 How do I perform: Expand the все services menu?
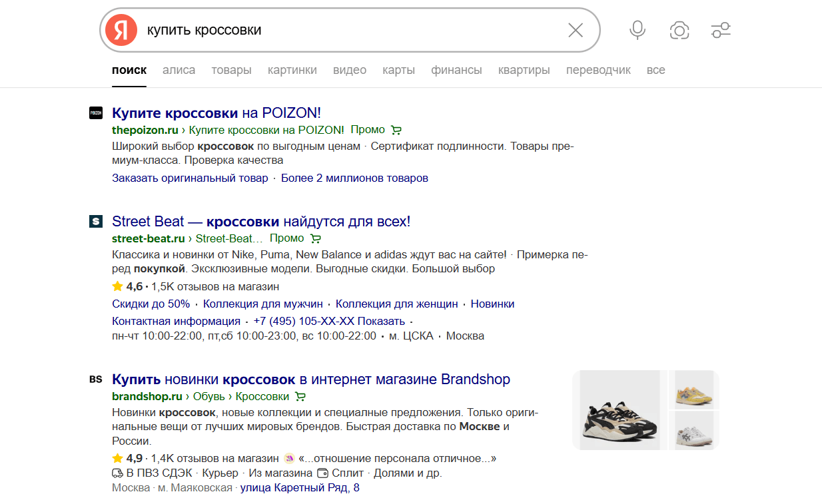(655, 70)
